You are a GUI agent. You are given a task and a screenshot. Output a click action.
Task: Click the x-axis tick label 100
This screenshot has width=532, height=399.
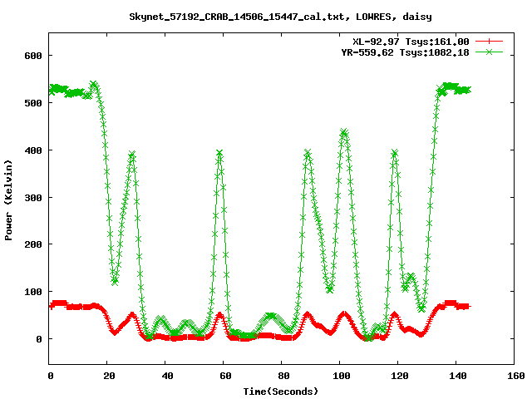click(342, 376)
